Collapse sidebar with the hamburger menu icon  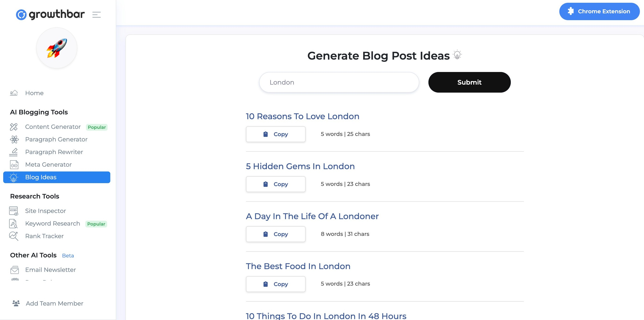(x=97, y=14)
